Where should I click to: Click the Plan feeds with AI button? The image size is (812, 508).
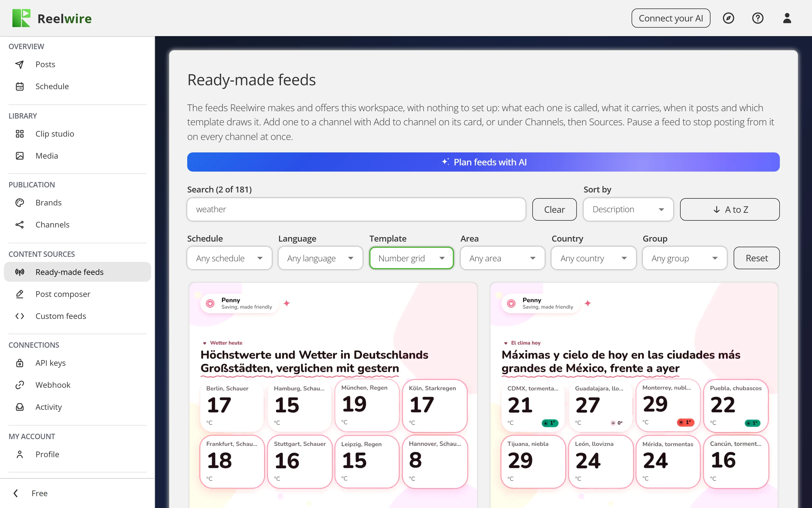click(x=483, y=162)
